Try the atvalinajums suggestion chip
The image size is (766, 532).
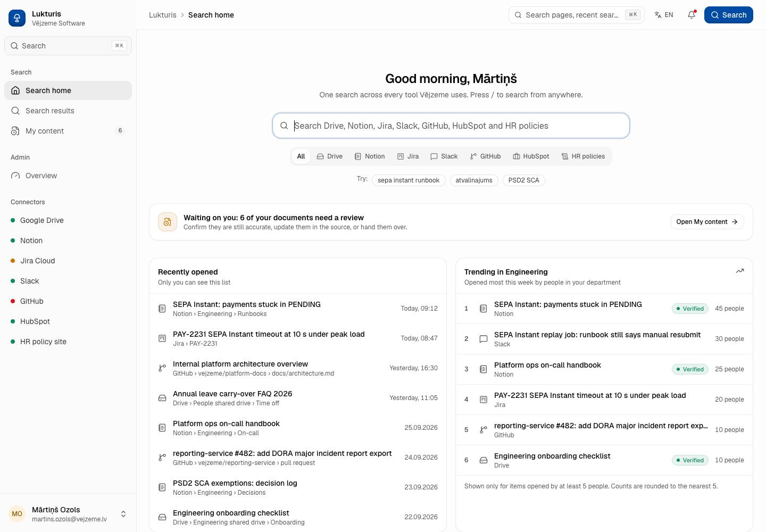click(x=474, y=180)
